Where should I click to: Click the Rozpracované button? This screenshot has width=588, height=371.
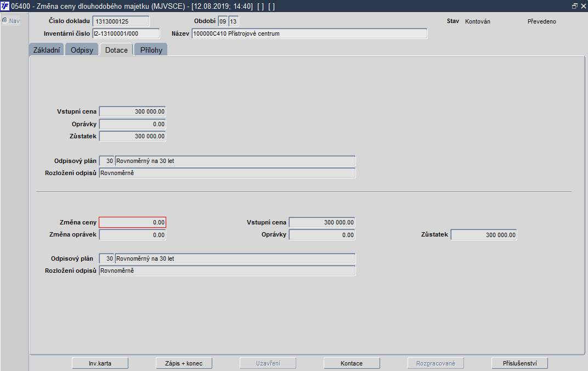tap(436, 363)
